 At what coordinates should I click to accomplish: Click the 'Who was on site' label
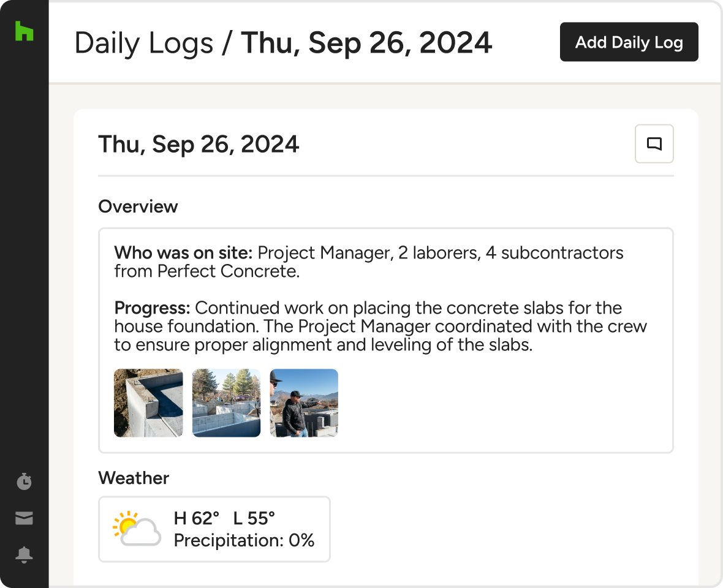pyautogui.click(x=184, y=253)
